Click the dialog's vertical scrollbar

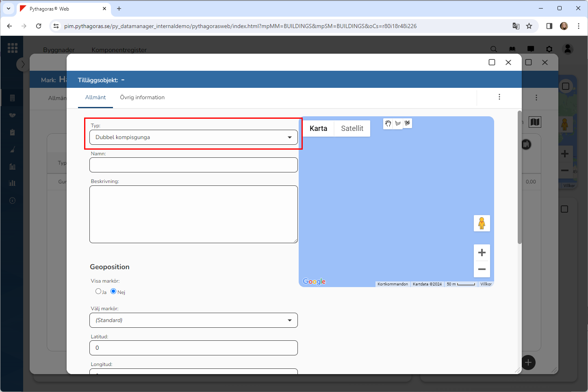519,177
